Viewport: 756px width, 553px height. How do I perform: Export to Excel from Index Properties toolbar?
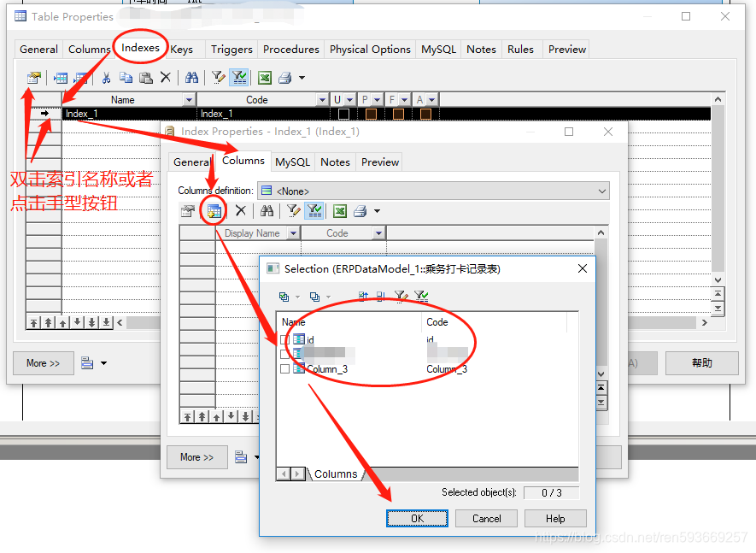point(340,211)
